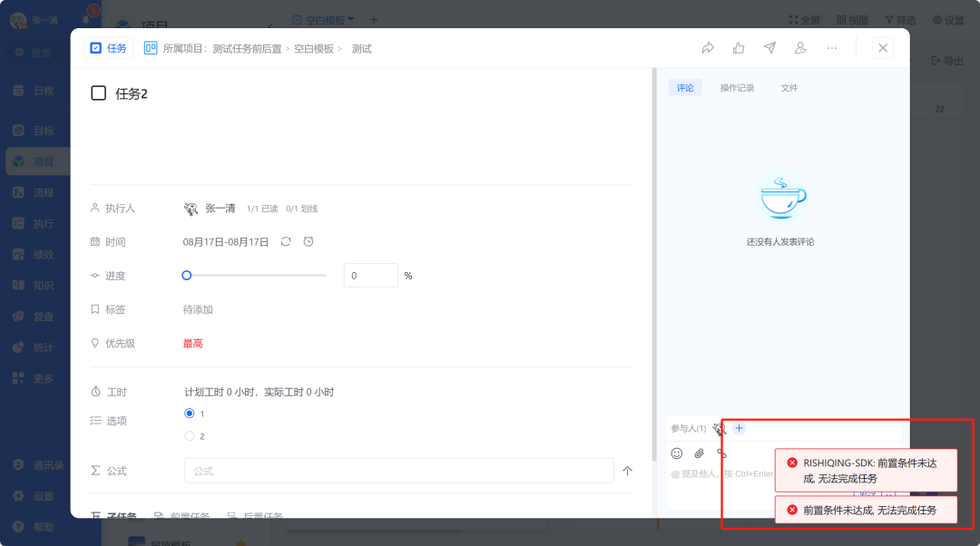Click the comment text input area
980x546 pixels.
pos(721,474)
